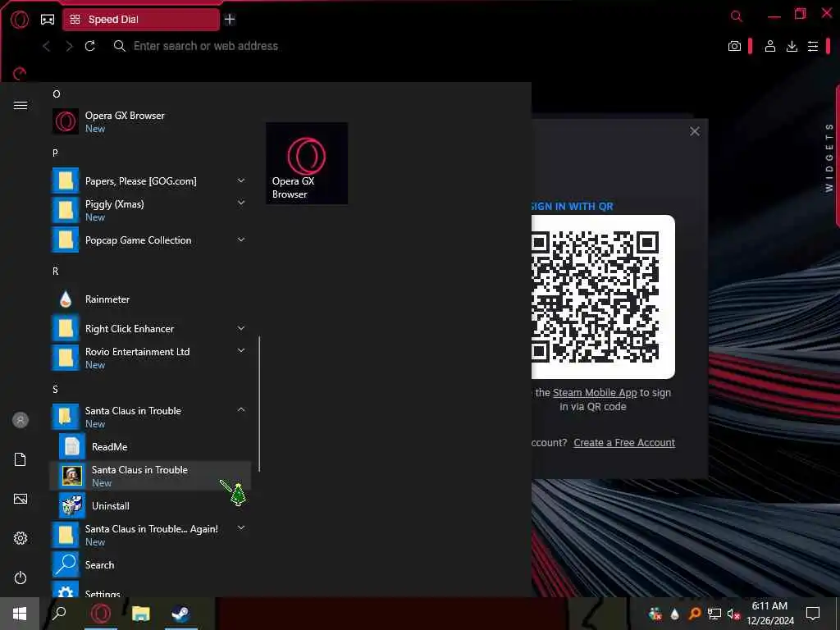
Task: Click the orange magnifier tray icon
Action: 694,614
